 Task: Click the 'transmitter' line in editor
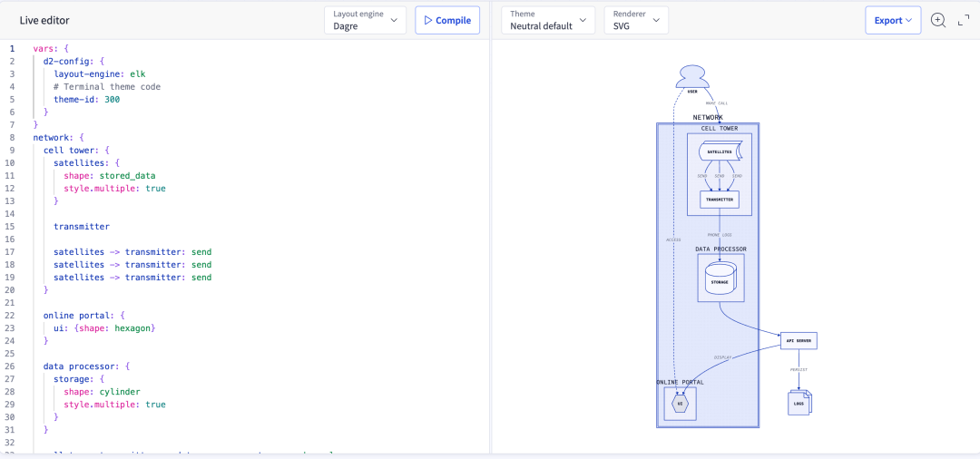(82, 227)
